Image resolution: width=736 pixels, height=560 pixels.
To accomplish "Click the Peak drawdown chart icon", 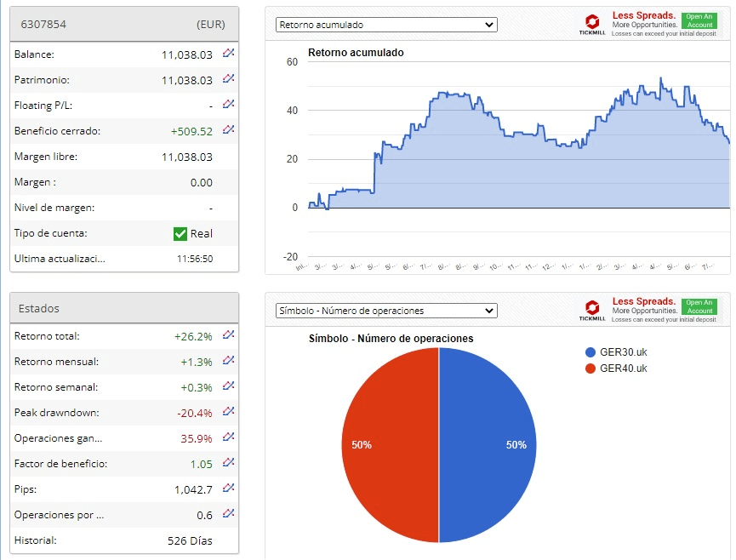I will click(229, 411).
